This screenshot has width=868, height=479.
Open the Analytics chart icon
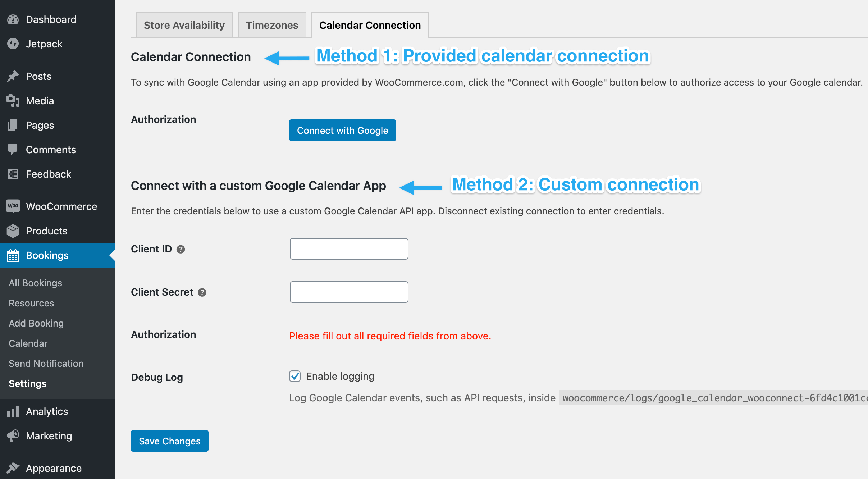(x=13, y=411)
